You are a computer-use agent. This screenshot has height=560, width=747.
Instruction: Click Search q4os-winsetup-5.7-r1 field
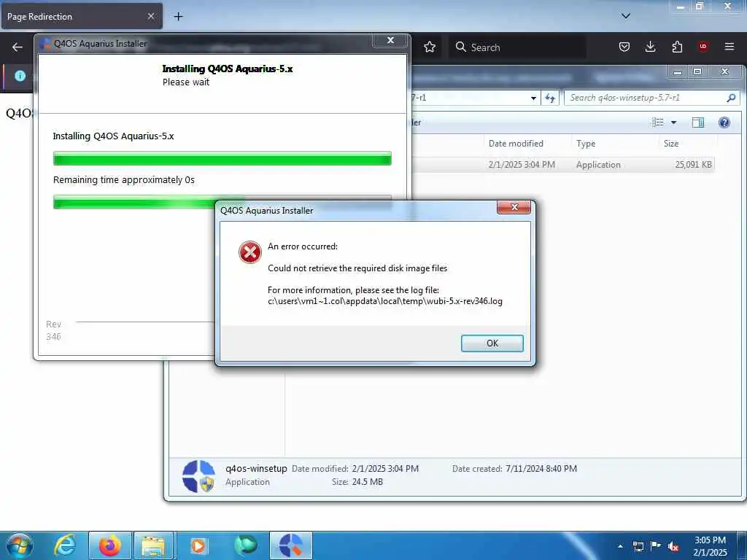[x=651, y=98]
